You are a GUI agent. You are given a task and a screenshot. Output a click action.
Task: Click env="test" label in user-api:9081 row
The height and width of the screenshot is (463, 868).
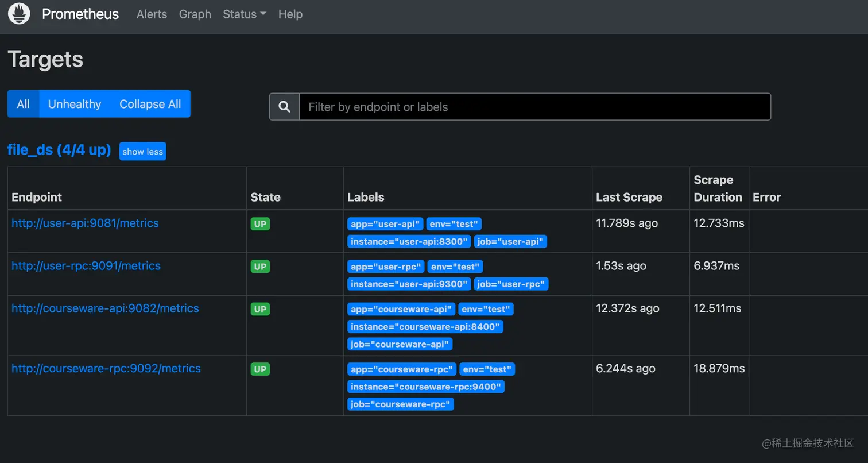point(454,224)
